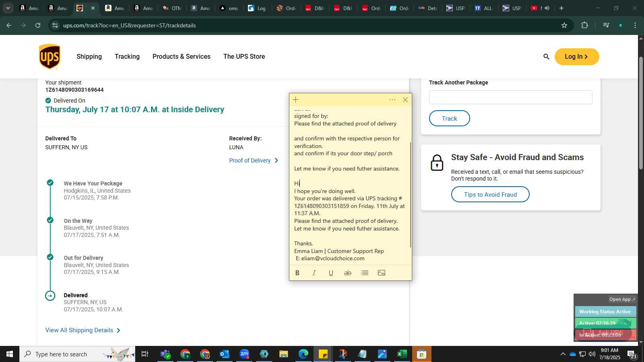The height and width of the screenshot is (362, 644).
Task: Click the Track button
Action: point(450,118)
